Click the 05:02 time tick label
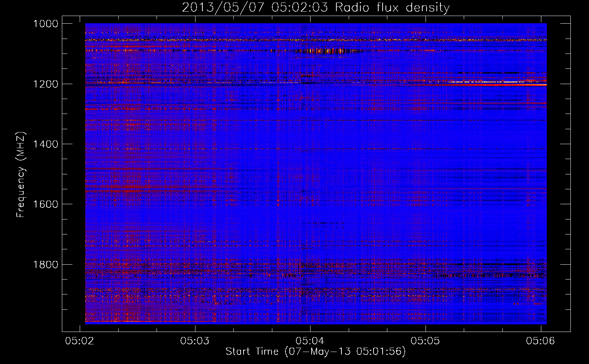 80,341
